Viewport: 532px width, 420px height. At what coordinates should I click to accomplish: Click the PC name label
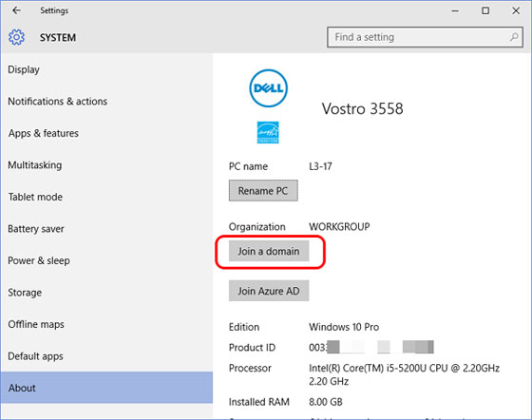click(248, 166)
